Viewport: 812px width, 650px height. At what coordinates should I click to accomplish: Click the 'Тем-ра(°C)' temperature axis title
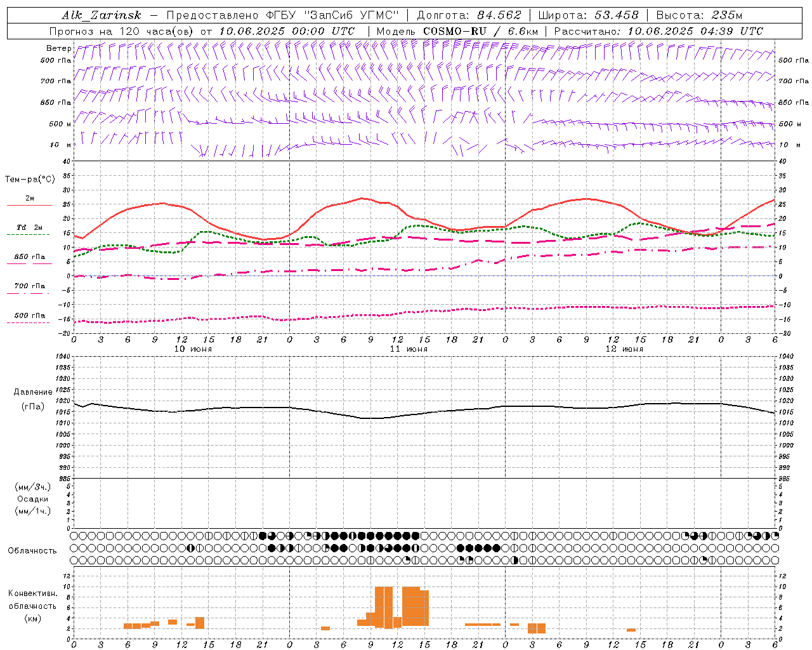30,180
